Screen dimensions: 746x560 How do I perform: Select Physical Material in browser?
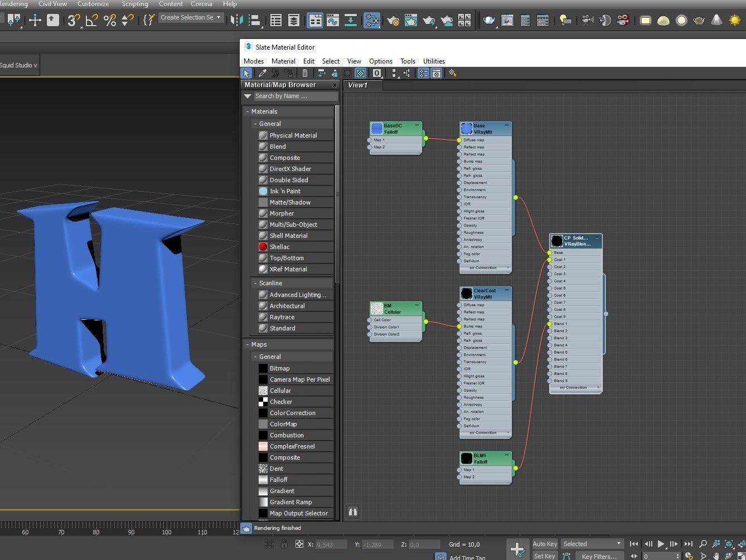[x=293, y=135]
